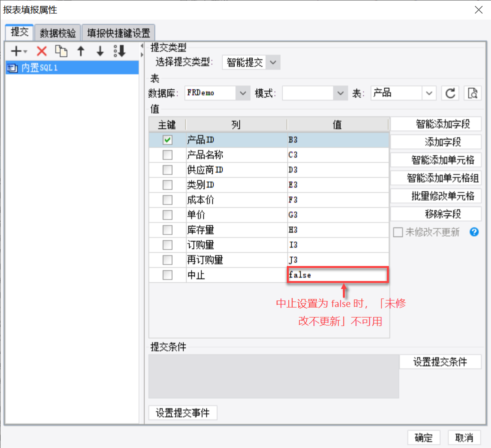Expand the panel with right splitter arrow
Viewport: 491px width, 448px height.
[142, 54]
